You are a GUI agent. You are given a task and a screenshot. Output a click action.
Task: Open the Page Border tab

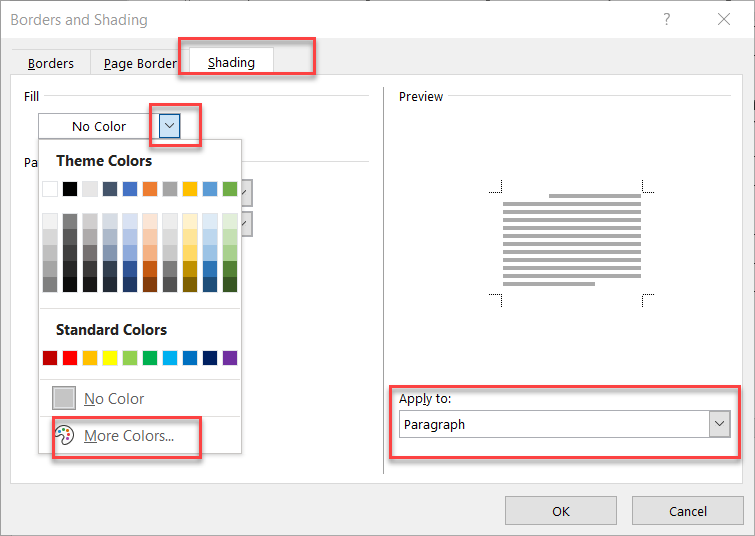tap(140, 64)
